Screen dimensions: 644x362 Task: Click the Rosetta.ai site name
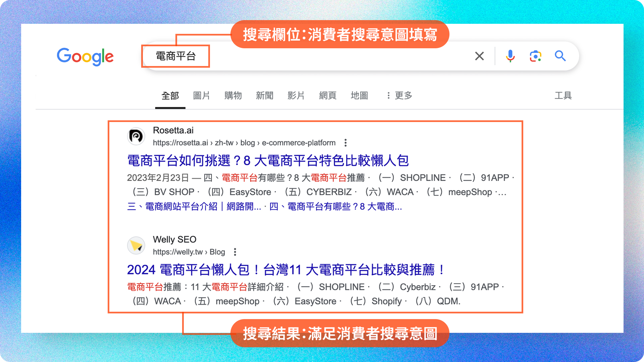[x=173, y=130]
